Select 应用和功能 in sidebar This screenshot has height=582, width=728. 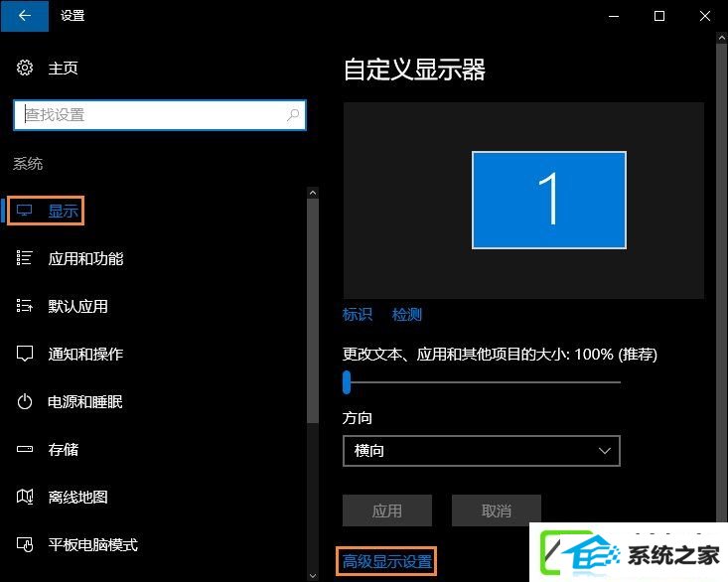click(x=85, y=258)
